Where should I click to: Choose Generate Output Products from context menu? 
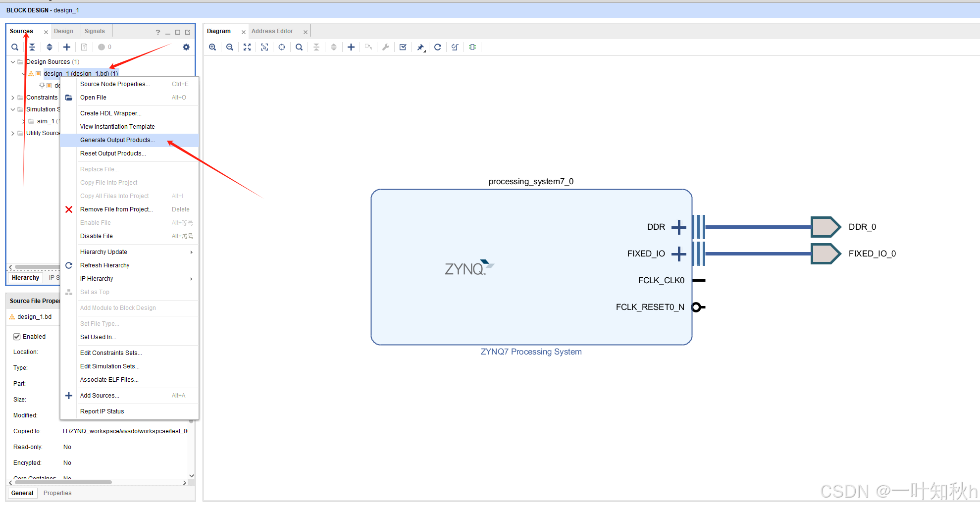pyautogui.click(x=129, y=140)
